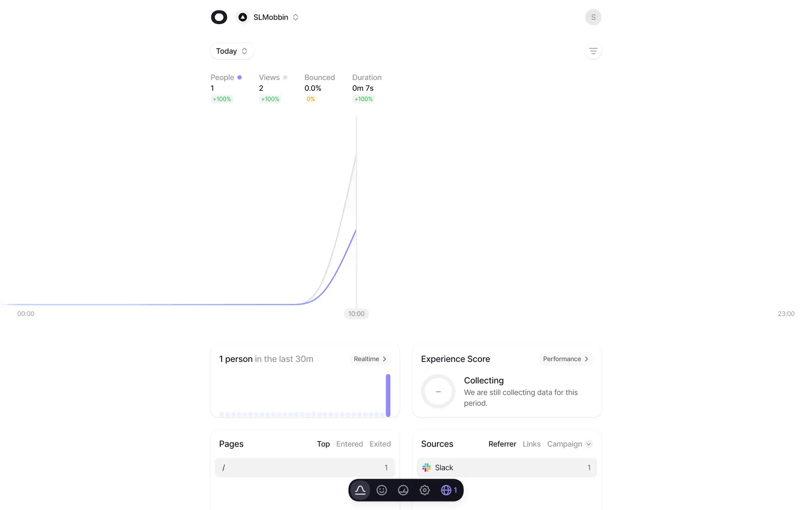Open the S user avatar menu
This screenshot has width=812, height=510.
pos(593,17)
